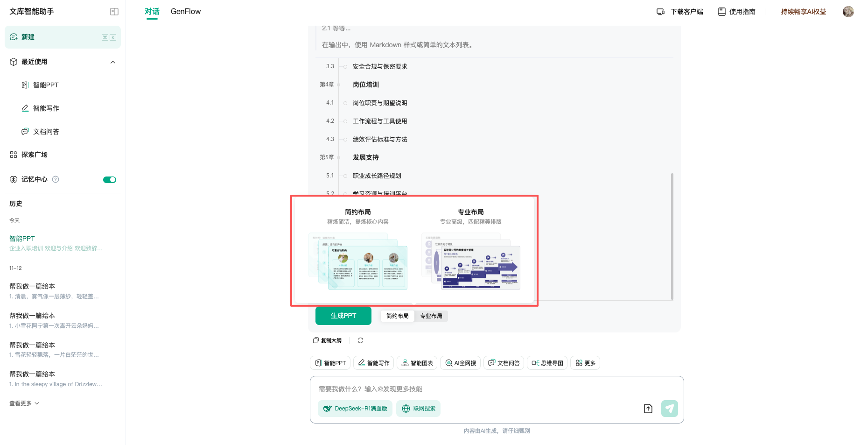Click the 新建 new chat button

[63, 37]
